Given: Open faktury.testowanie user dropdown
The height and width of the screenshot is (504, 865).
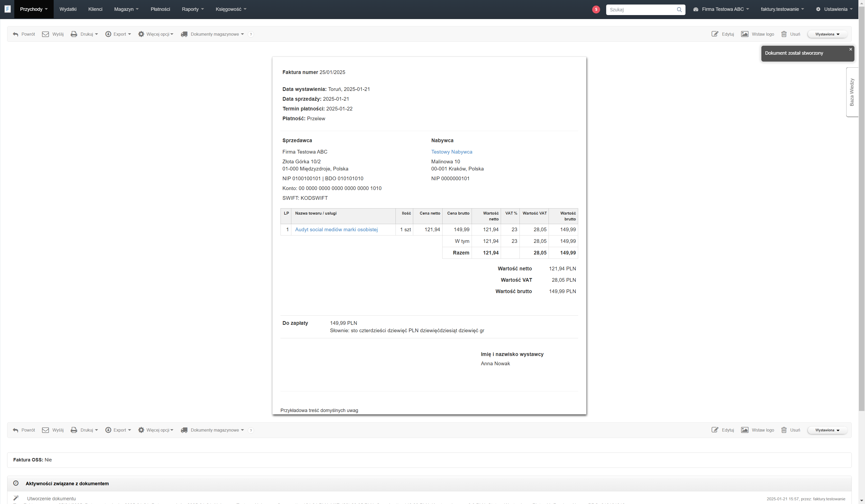Looking at the screenshot, I should (782, 9).
